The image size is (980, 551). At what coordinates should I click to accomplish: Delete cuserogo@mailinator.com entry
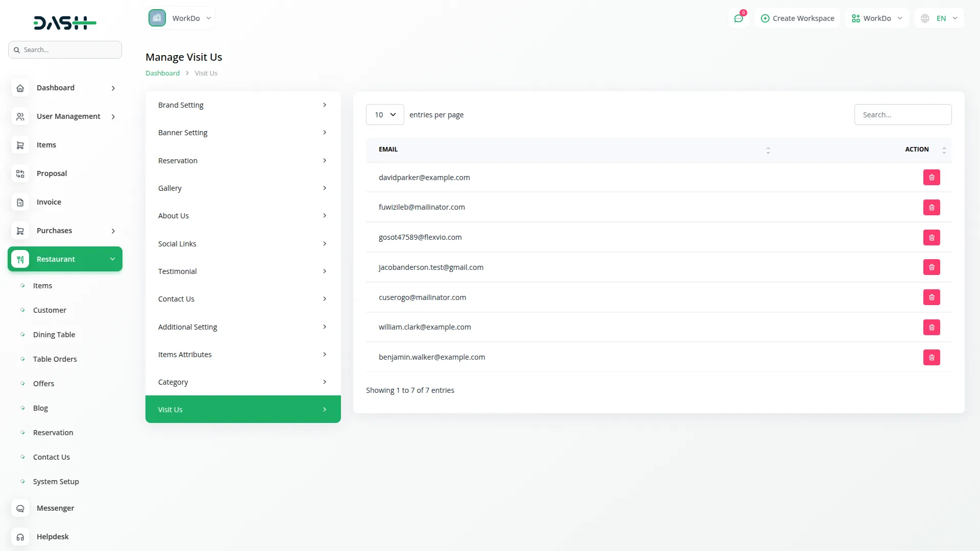[932, 297]
